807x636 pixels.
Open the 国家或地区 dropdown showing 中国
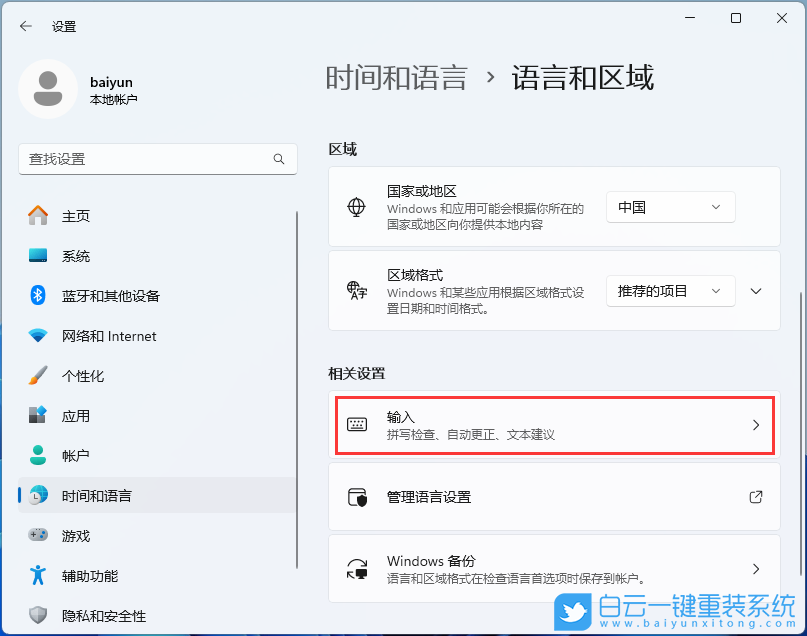click(670, 207)
